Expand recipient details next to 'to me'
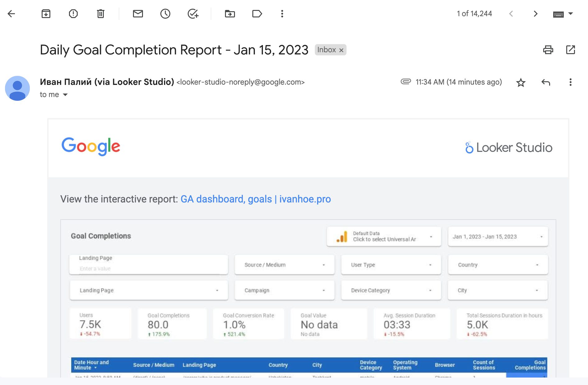 (65, 95)
